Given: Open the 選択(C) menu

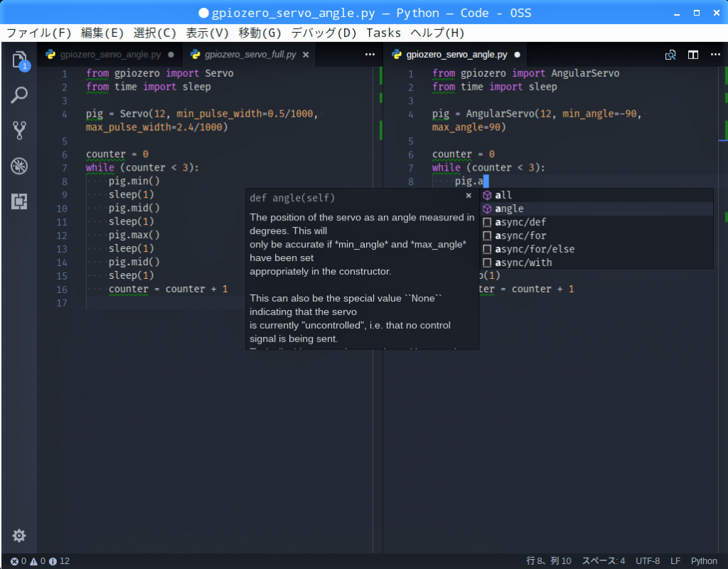Looking at the screenshot, I should click(154, 33).
